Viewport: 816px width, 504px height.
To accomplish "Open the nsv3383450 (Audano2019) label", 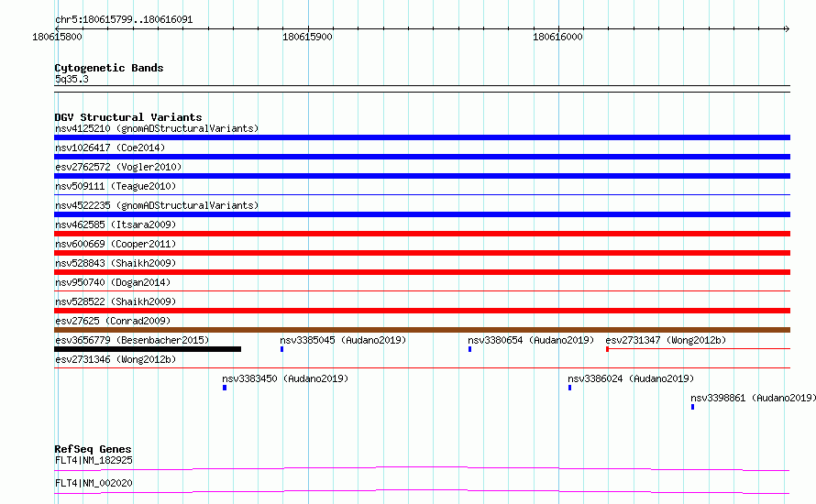I will (285, 378).
